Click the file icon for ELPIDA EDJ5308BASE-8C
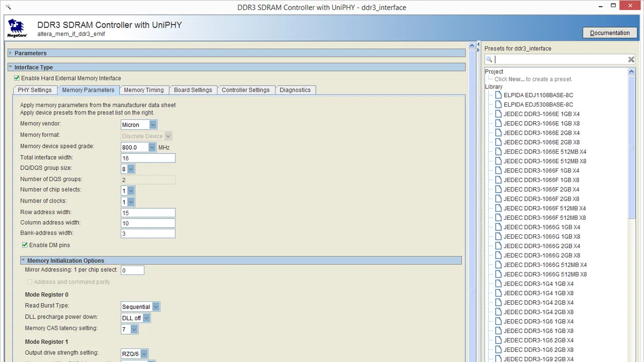This screenshot has height=362, width=644. tap(498, 105)
